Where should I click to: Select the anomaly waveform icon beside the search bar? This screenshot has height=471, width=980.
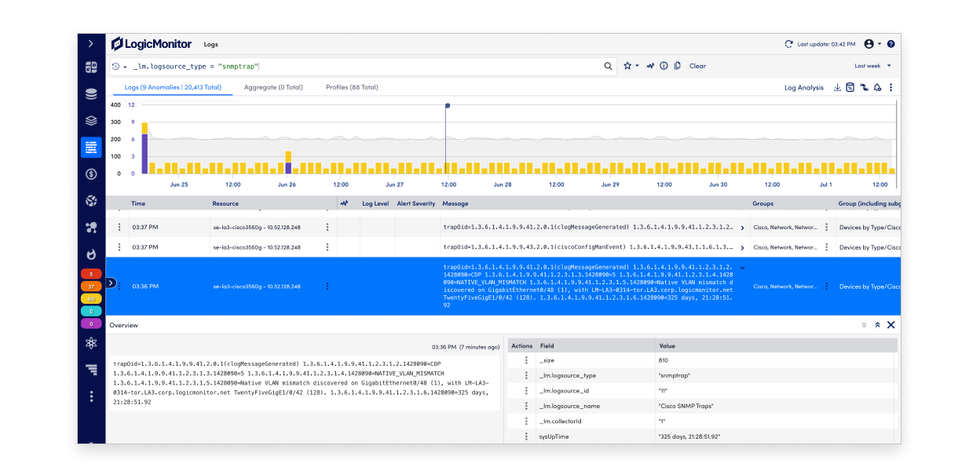pos(650,66)
